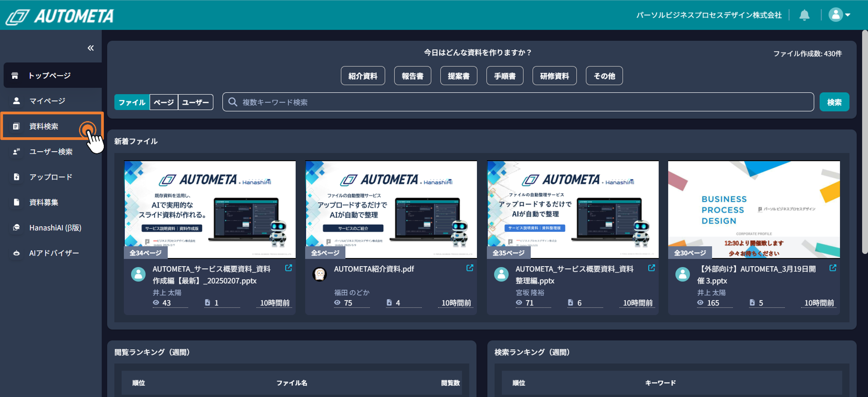Focus the 複数キーワード検索 input field

[518, 102]
